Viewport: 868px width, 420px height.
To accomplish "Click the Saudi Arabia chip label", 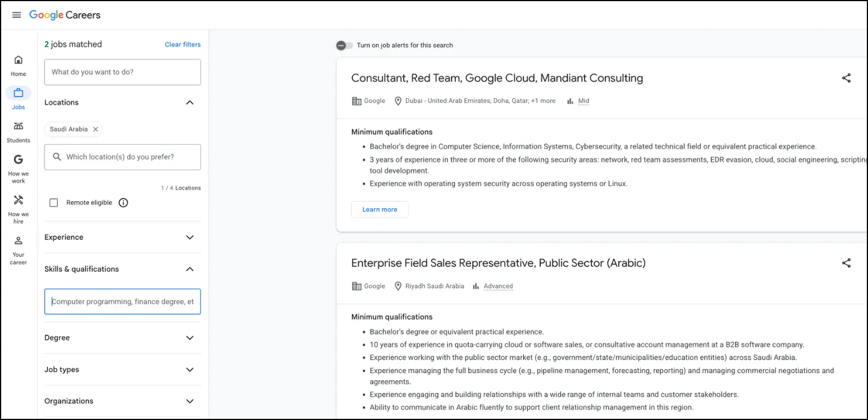I will point(69,129).
